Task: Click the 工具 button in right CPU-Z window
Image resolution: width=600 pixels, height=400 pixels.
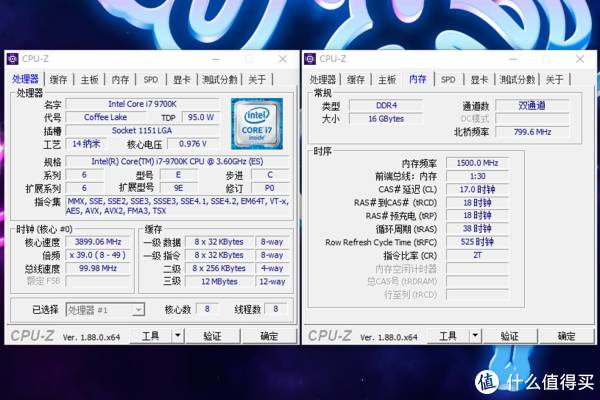Action: [448, 336]
